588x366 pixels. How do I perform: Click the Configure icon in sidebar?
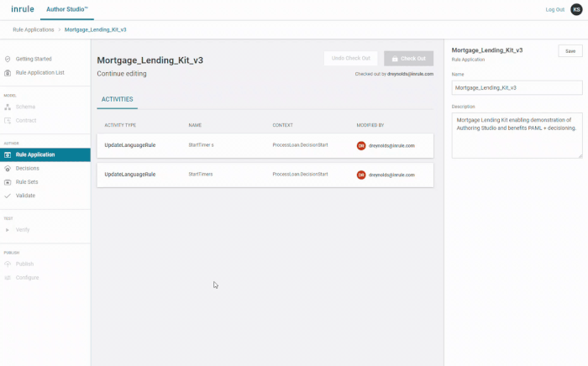[8, 277]
